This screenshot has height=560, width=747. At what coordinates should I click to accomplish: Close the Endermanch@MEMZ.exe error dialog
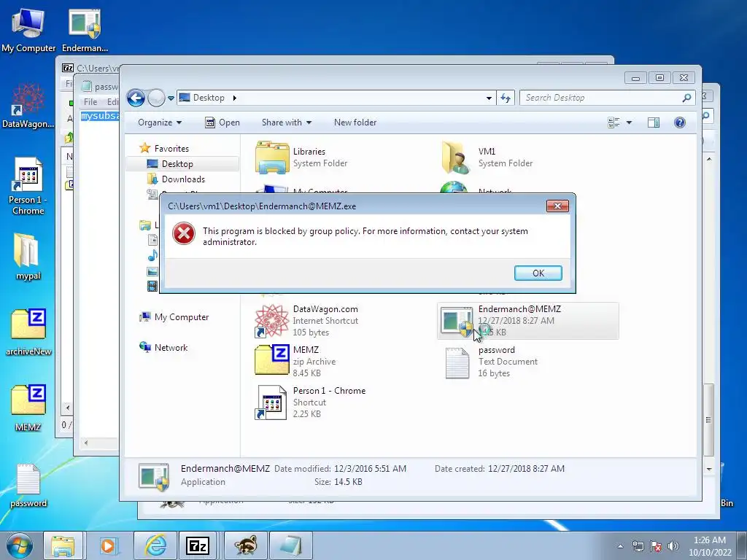click(557, 206)
